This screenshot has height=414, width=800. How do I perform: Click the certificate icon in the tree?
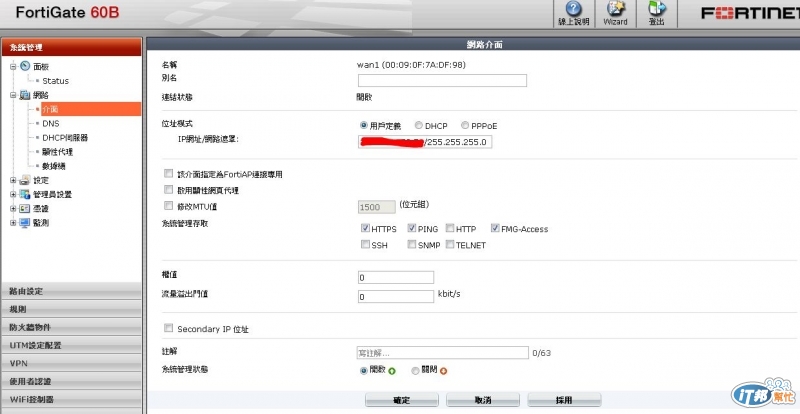point(25,208)
